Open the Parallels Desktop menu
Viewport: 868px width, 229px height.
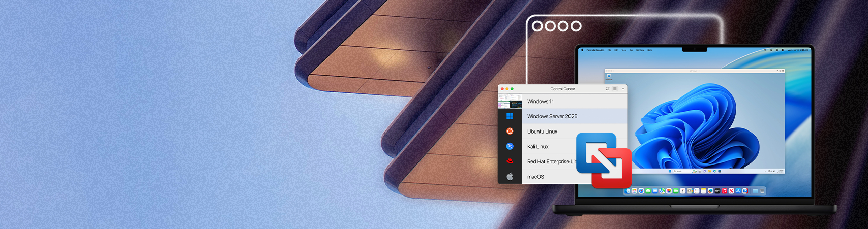tap(595, 50)
